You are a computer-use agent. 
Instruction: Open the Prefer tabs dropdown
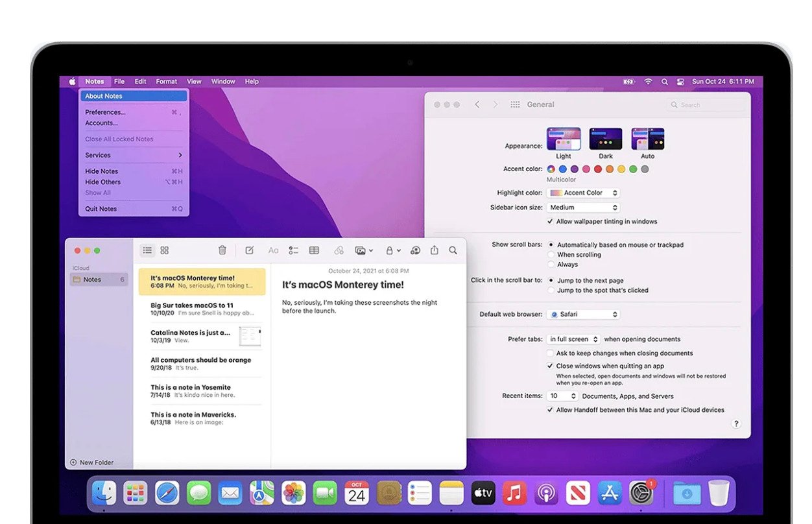point(573,339)
